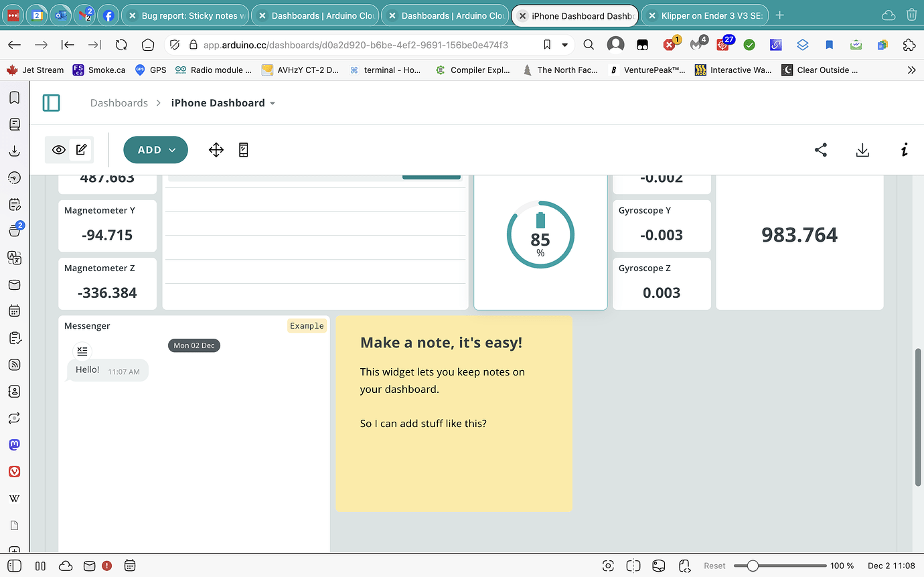Viewport: 924px width, 577px height.
Task: Open the Mastodon panel in the sidebar
Action: (14, 444)
